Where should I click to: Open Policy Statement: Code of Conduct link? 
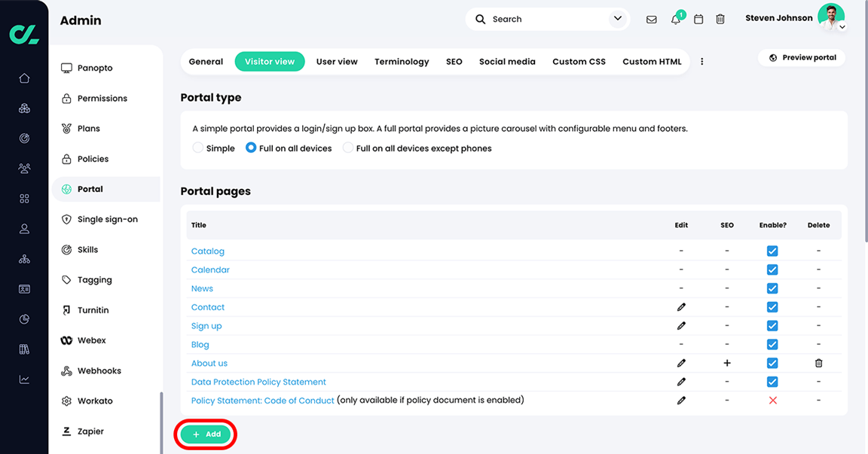tap(262, 401)
